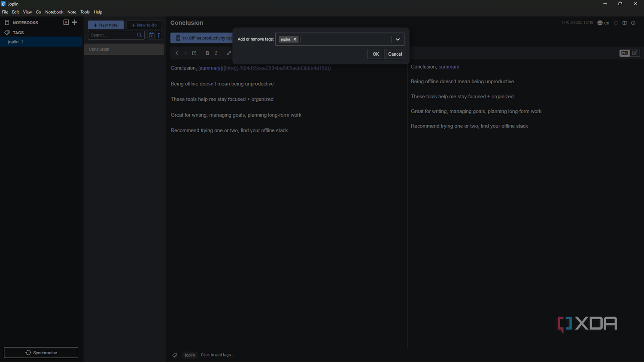This screenshot has width=644, height=362.
Task: Toggle external editing icon
Action: point(194,53)
